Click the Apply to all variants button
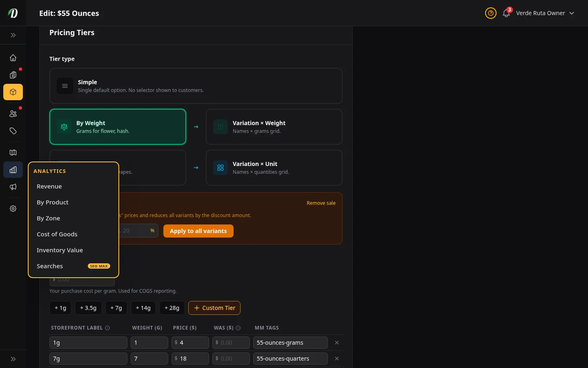588x368 pixels. (198, 231)
